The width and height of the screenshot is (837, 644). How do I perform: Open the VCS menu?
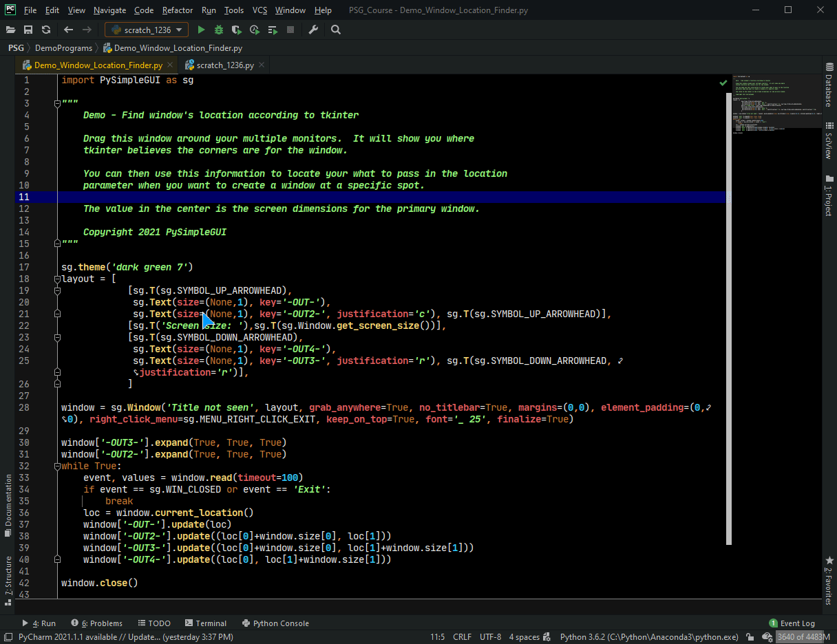[259, 10]
